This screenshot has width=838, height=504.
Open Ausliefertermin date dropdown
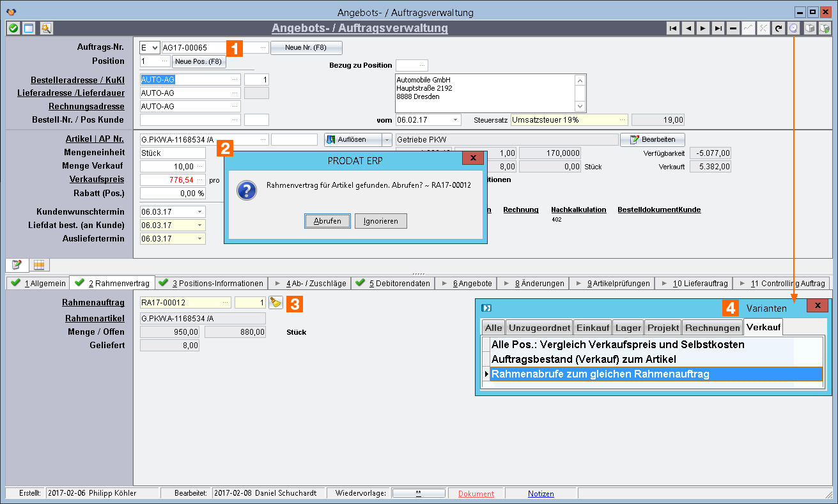199,239
